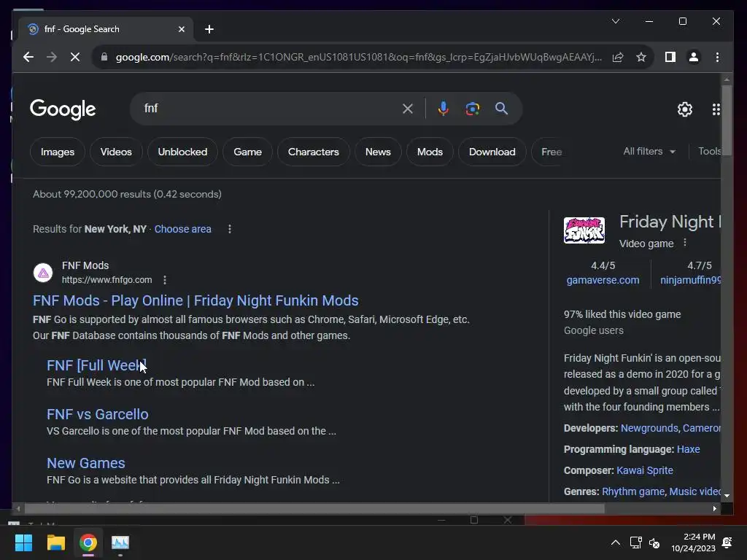Click horizontal scrollbar right arrow
Image resolution: width=747 pixels, height=560 pixels.
(x=715, y=508)
